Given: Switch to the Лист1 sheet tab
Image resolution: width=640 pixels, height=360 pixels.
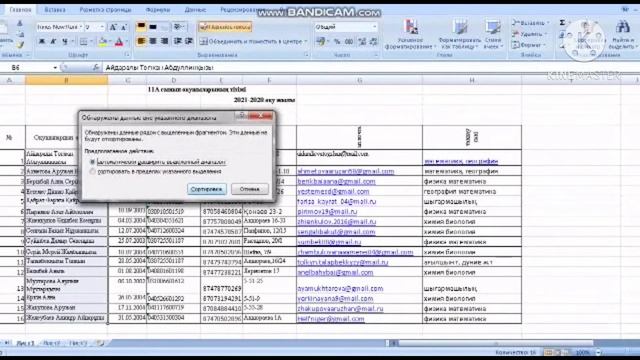Looking at the screenshot, I should [x=25, y=343].
